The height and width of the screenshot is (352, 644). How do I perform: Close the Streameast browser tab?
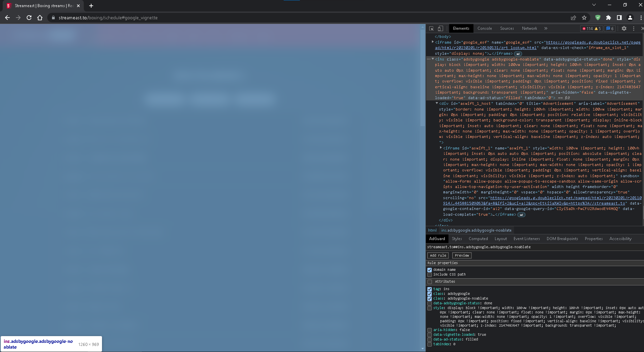[78, 6]
